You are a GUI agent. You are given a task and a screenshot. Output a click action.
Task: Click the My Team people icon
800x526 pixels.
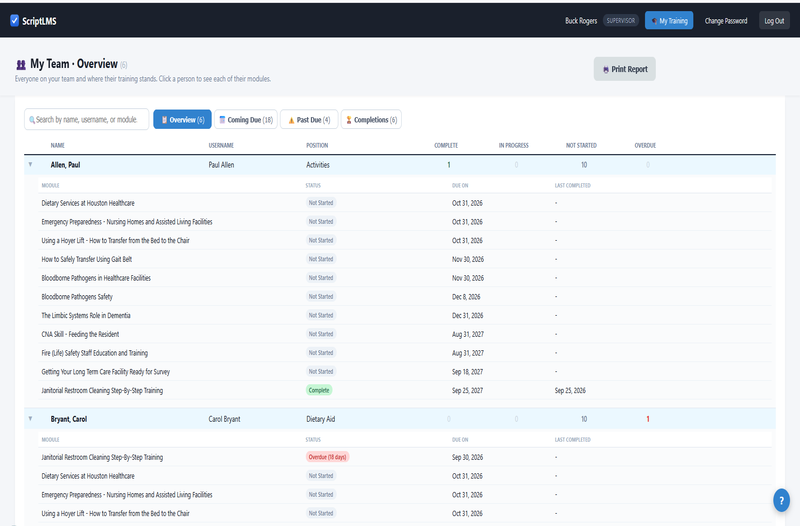click(21, 65)
